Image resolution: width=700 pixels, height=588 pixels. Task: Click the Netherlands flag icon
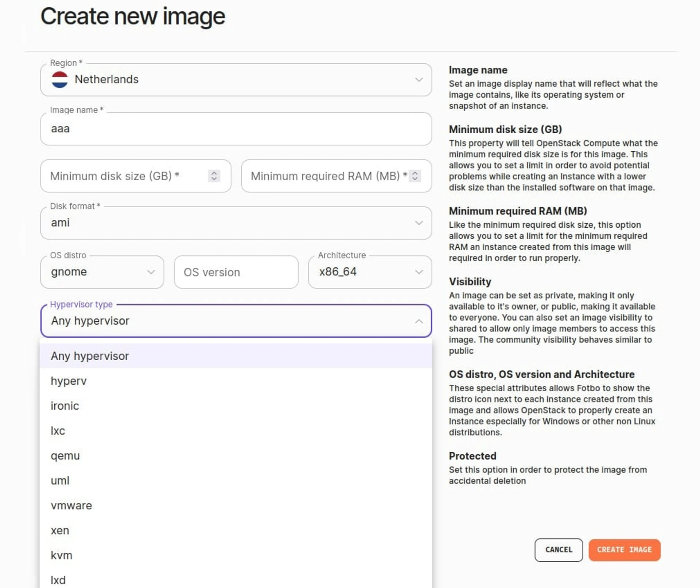(59, 79)
